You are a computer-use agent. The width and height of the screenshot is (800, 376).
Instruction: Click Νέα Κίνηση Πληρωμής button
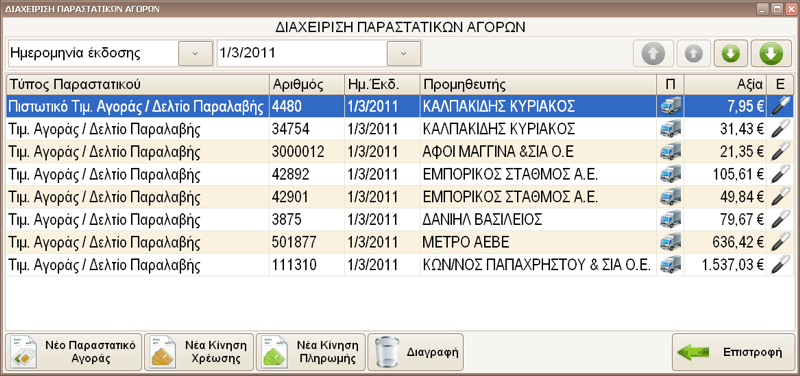pyautogui.click(x=311, y=352)
